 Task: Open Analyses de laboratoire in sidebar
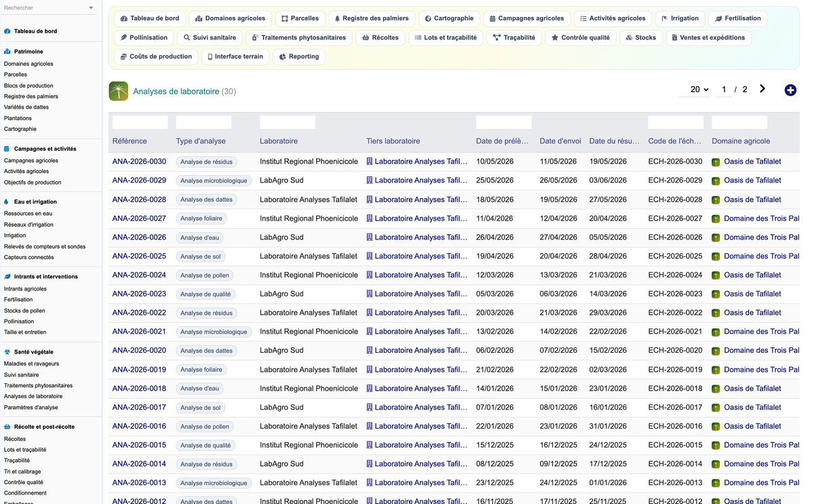pyautogui.click(x=33, y=396)
